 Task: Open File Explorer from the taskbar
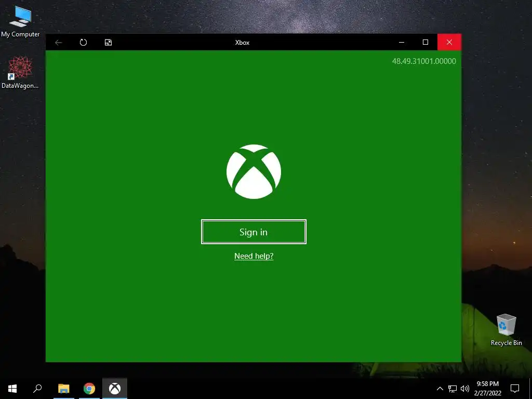pyautogui.click(x=63, y=389)
